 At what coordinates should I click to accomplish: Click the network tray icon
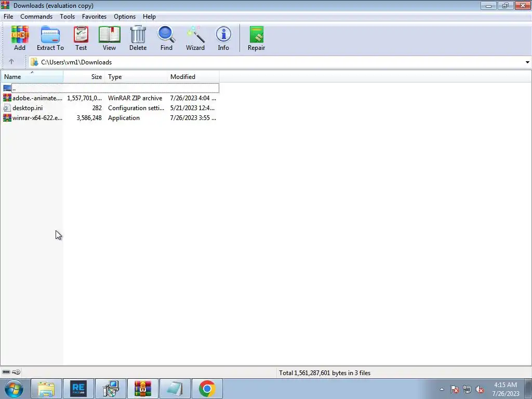(467, 390)
